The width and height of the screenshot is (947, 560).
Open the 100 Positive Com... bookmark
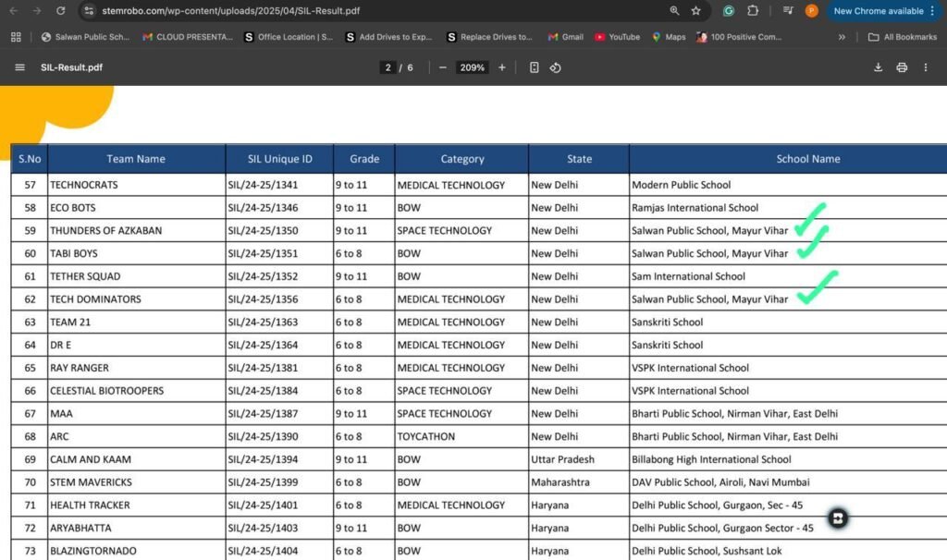739,37
